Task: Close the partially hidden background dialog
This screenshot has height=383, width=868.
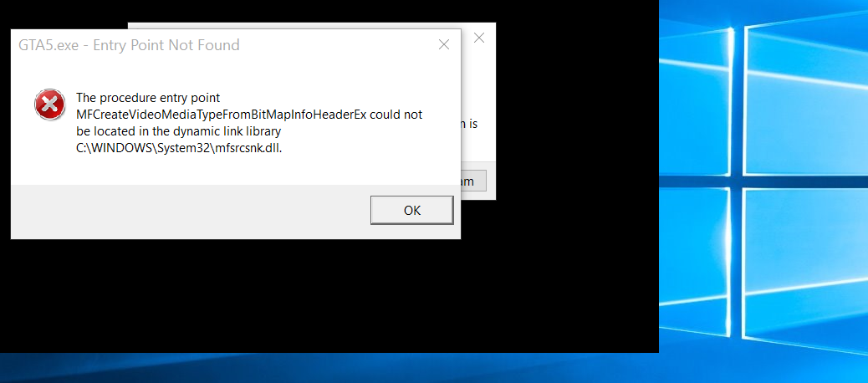Action: tap(479, 38)
